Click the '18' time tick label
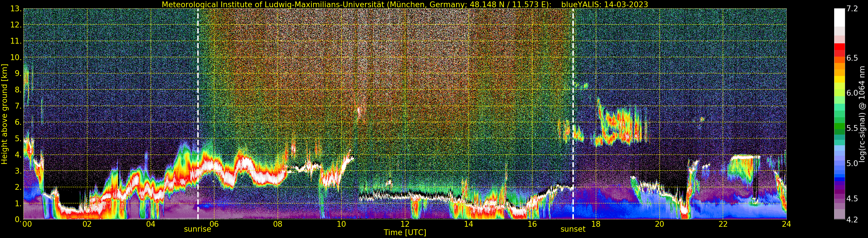The image size is (868, 238). click(596, 224)
